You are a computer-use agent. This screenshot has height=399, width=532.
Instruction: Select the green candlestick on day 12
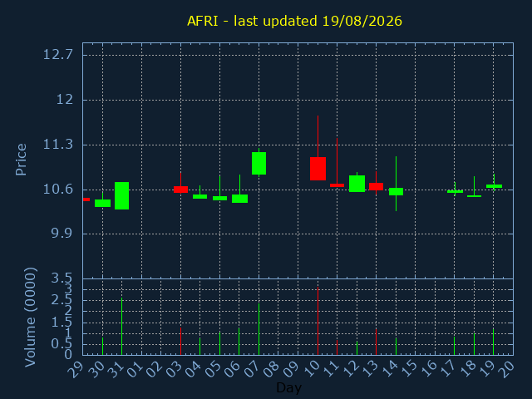(357, 184)
